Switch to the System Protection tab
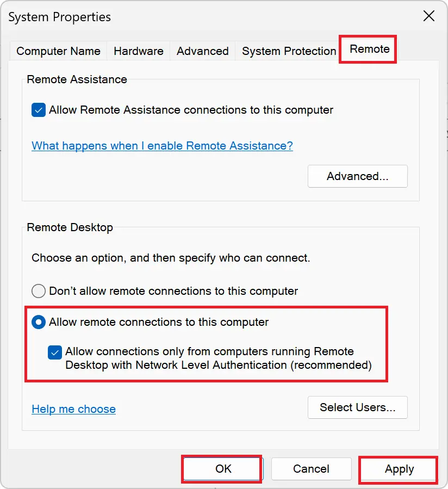 pyautogui.click(x=288, y=51)
